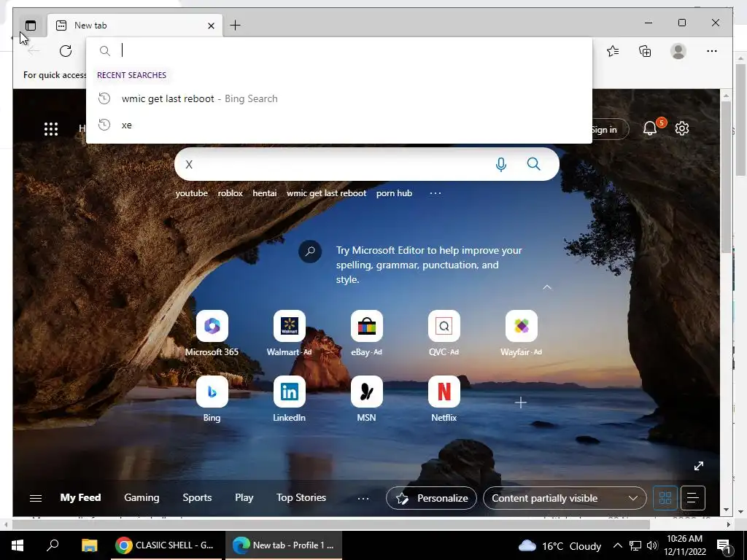Click the voice search microphone icon
The image size is (747, 560).
pos(500,164)
